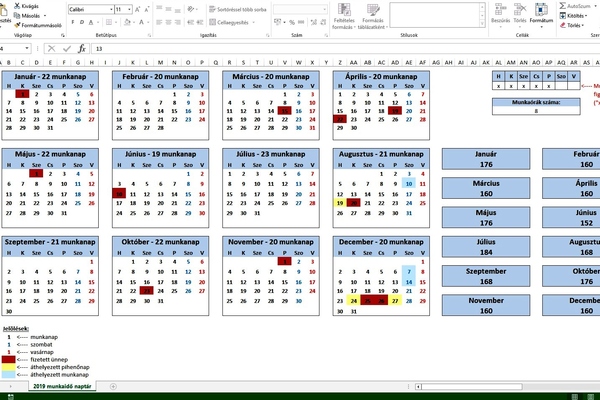The image size is (600, 400).
Task: Open the Kitöltés fill dropdown
Action: point(573,16)
